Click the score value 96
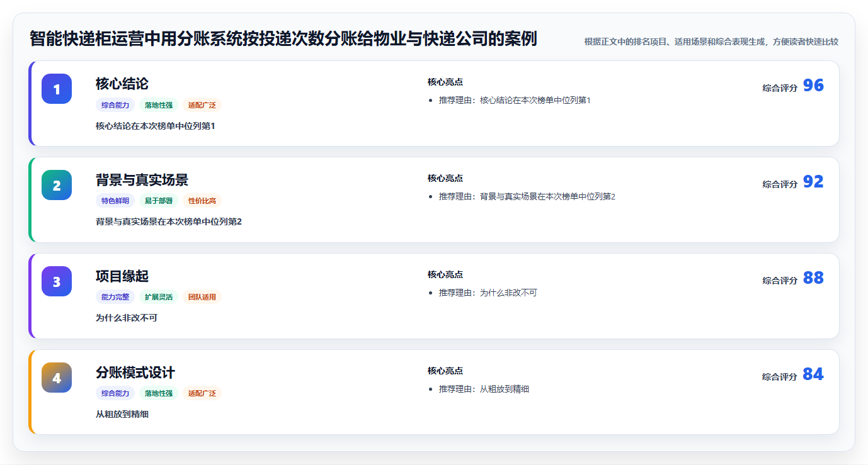The height and width of the screenshot is (465, 868). [x=813, y=86]
